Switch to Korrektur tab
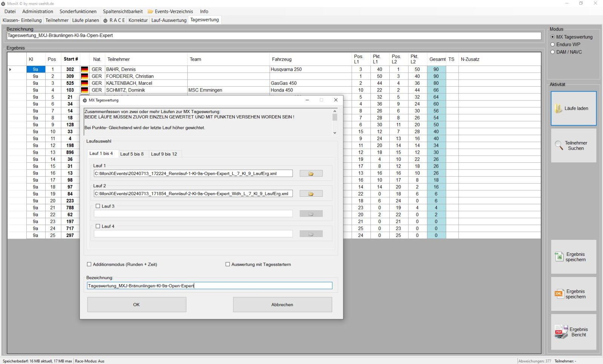 coord(138,20)
